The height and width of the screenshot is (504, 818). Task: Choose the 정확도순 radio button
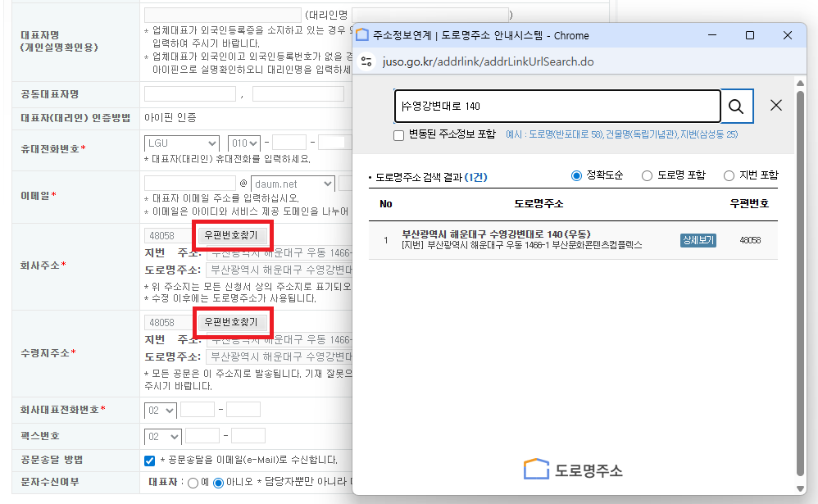tap(576, 175)
